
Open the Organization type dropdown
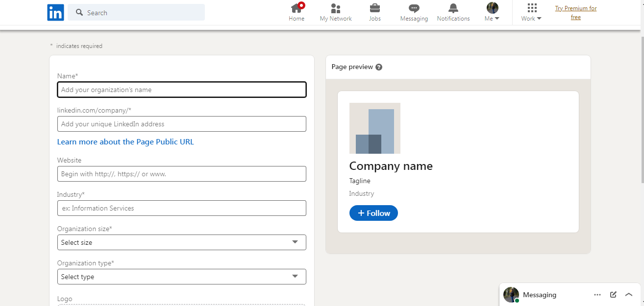pos(181,277)
